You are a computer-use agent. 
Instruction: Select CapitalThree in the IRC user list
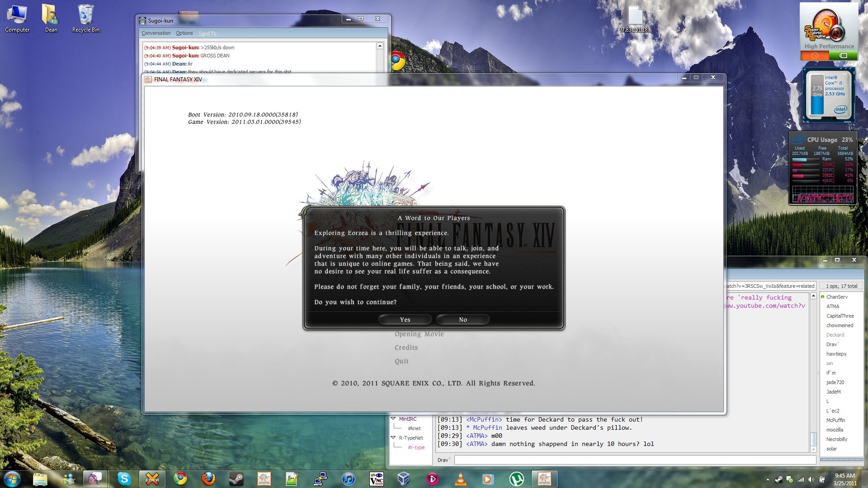click(x=840, y=316)
